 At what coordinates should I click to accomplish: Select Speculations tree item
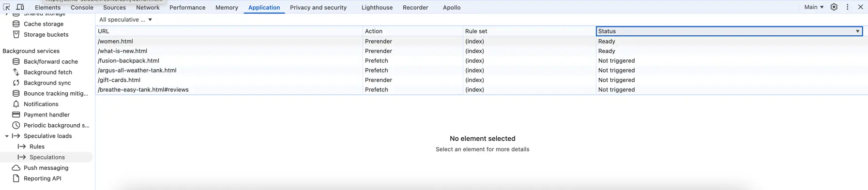47,157
